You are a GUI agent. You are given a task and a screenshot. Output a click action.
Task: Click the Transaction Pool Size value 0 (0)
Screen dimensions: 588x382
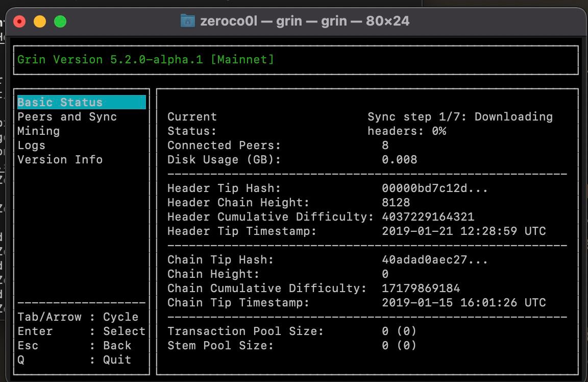pos(399,330)
